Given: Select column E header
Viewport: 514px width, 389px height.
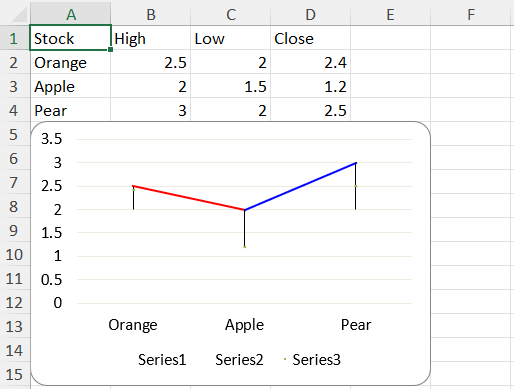Looking at the screenshot, I should (390, 14).
